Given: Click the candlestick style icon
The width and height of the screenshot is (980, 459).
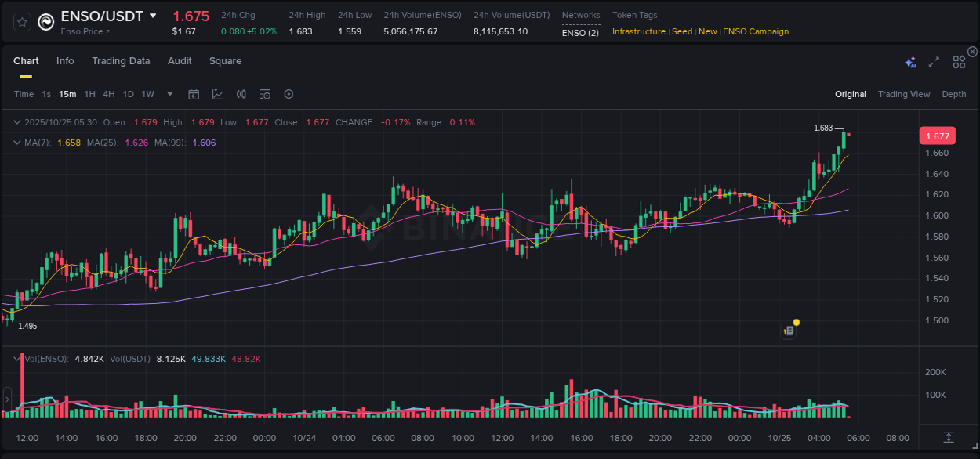Looking at the screenshot, I should pyautogui.click(x=241, y=93).
